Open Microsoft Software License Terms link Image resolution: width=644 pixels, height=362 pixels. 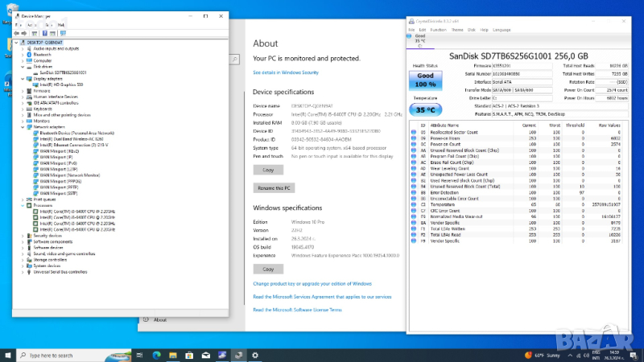point(297,309)
